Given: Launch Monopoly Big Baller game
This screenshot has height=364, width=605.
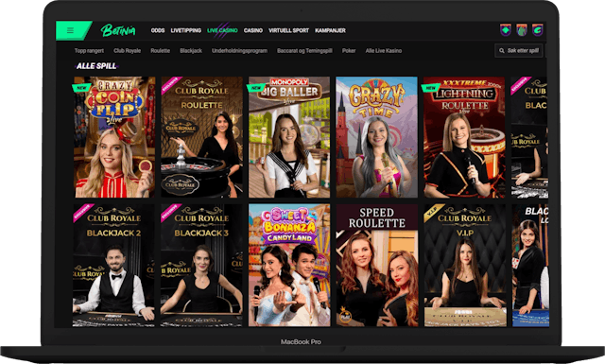Looking at the screenshot, I should tap(289, 137).
